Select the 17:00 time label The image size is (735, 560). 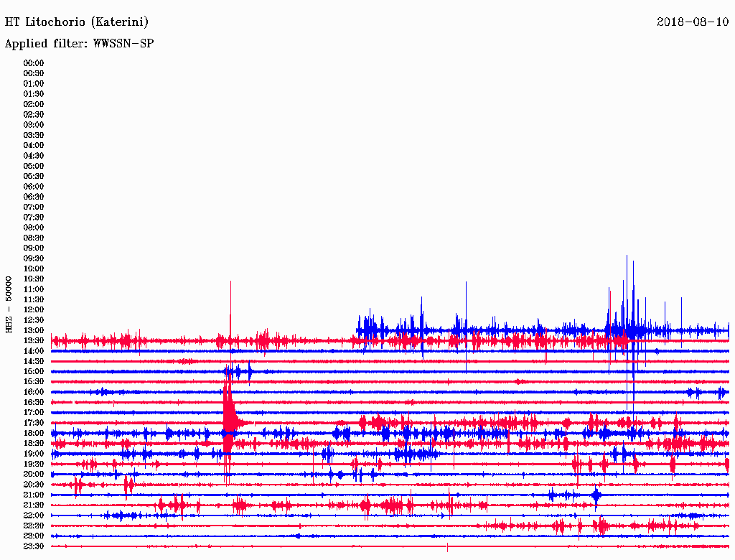click(34, 413)
